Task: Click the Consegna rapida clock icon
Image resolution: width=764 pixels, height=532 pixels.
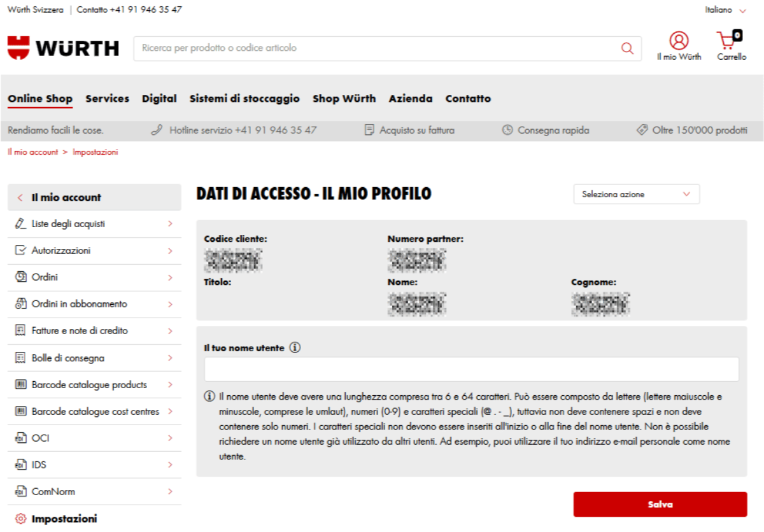Action: (507, 130)
